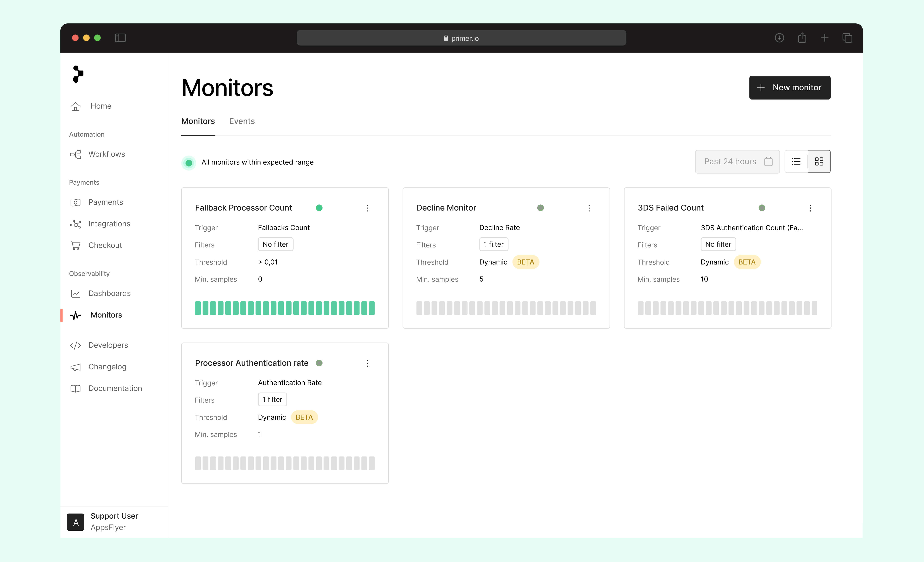Open Decline Monitor three-dot menu
This screenshot has height=562, width=924.
point(589,208)
